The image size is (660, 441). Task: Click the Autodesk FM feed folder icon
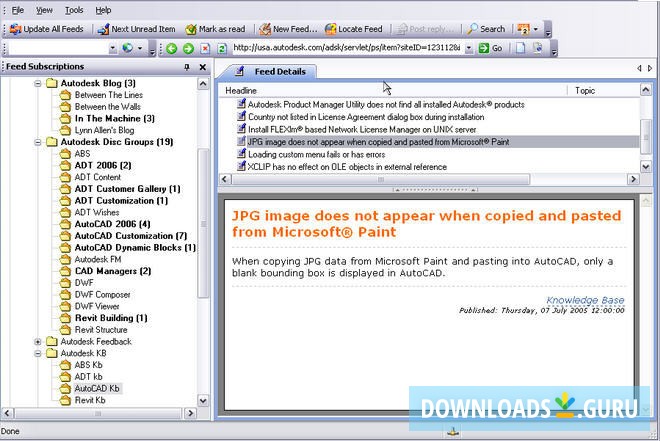pyautogui.click(x=65, y=259)
